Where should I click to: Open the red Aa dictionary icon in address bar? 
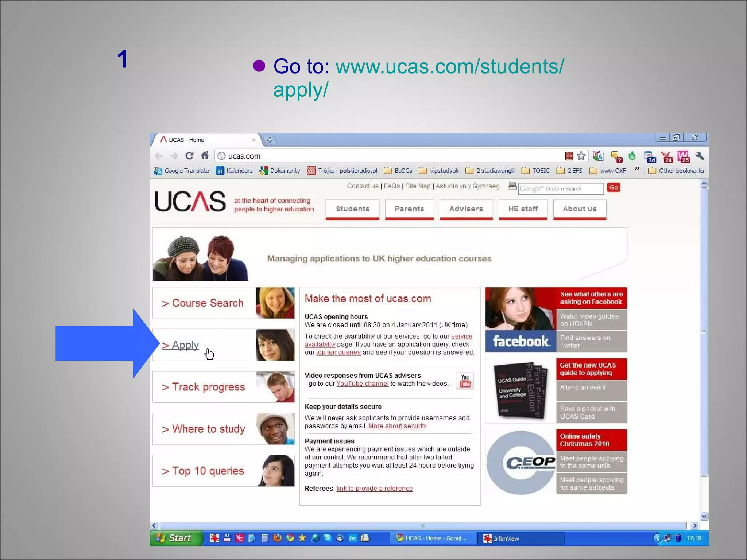point(569,156)
